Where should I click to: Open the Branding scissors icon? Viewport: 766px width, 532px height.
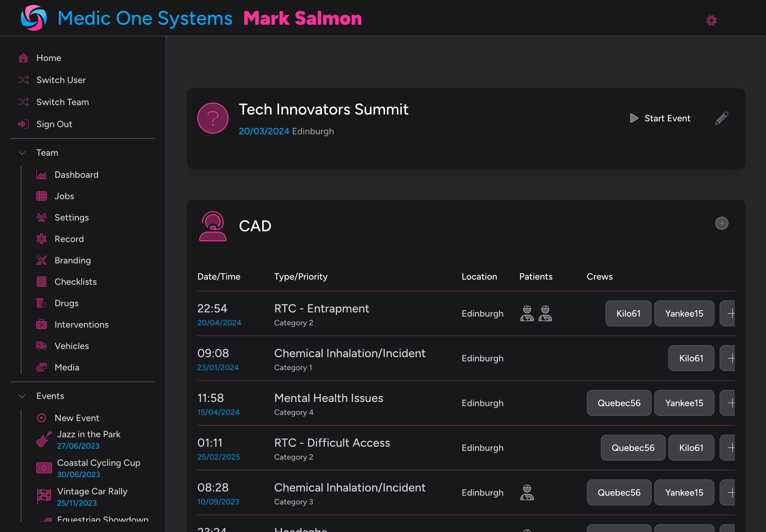click(x=41, y=260)
